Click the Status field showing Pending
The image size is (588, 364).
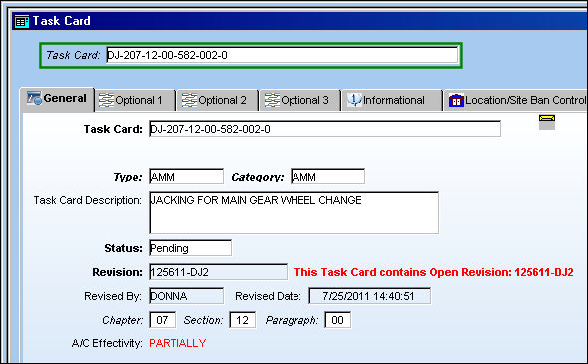click(x=190, y=248)
